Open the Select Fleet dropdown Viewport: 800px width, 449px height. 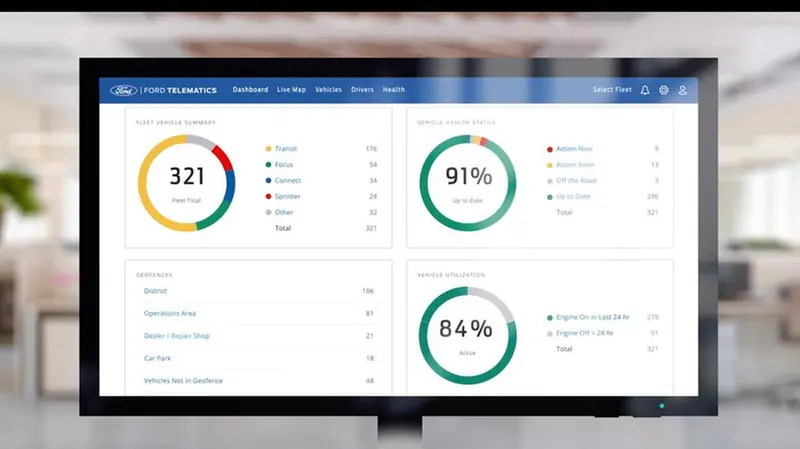pos(612,90)
